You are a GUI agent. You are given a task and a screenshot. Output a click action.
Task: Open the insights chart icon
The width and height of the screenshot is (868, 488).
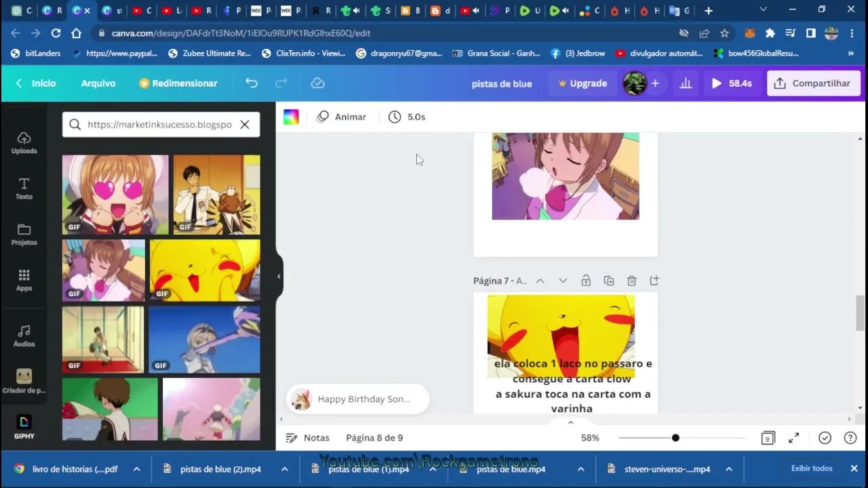click(686, 83)
